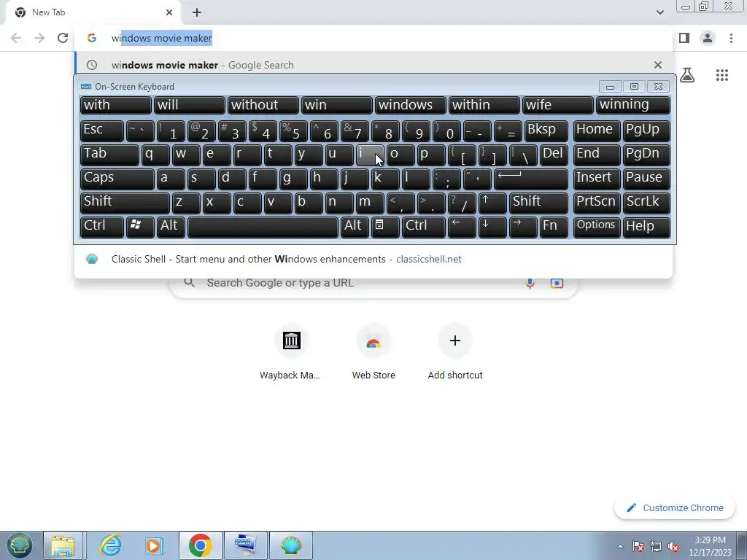Toggle the Fn key
The width and height of the screenshot is (747, 560).
coord(554,227)
